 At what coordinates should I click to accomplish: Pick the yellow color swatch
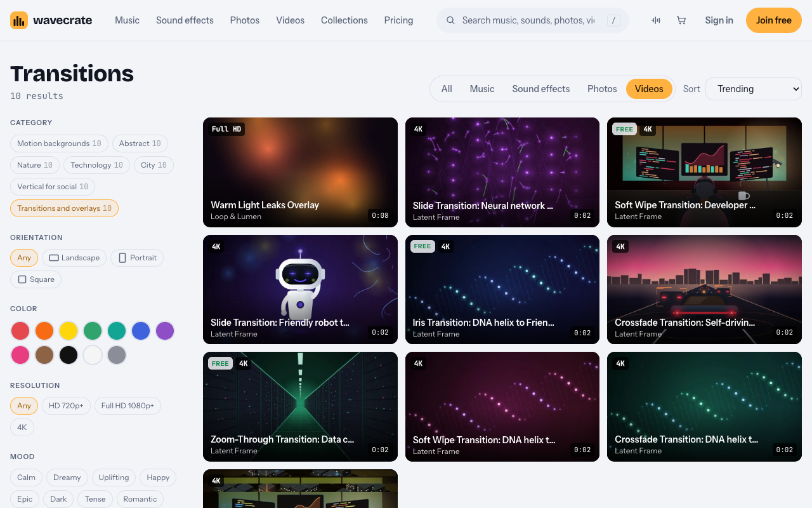[69, 331]
